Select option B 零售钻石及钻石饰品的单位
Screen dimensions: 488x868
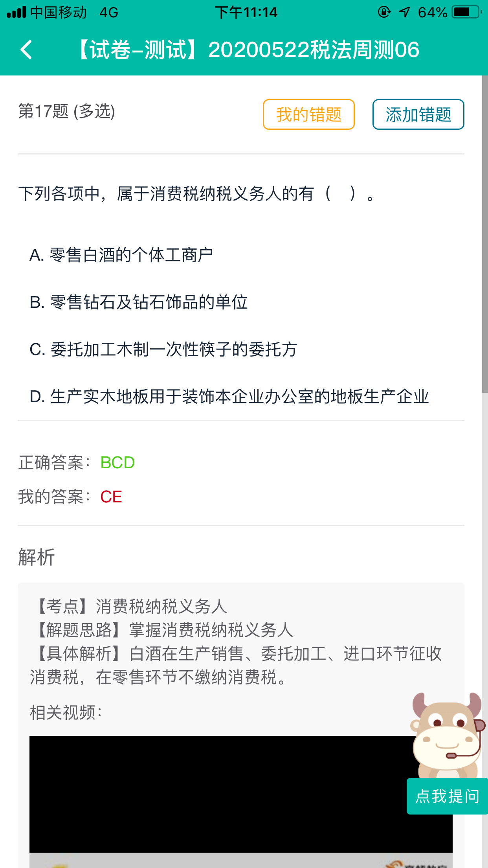click(139, 302)
